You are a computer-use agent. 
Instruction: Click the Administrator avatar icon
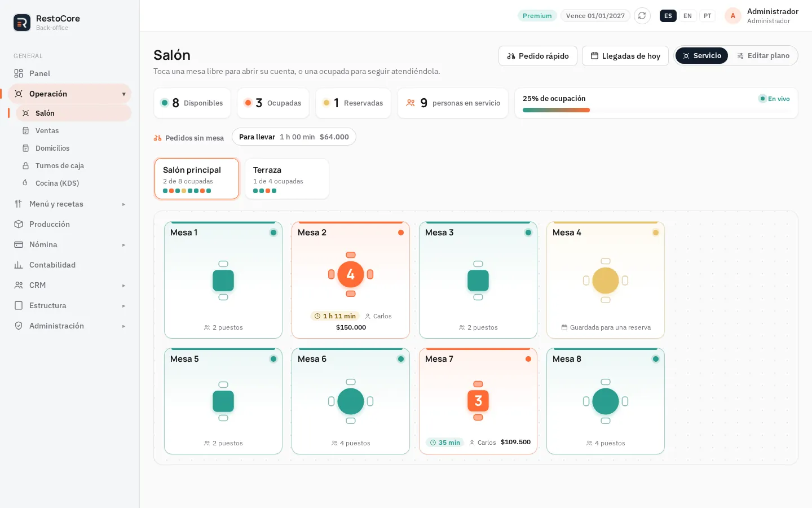pyautogui.click(x=732, y=16)
